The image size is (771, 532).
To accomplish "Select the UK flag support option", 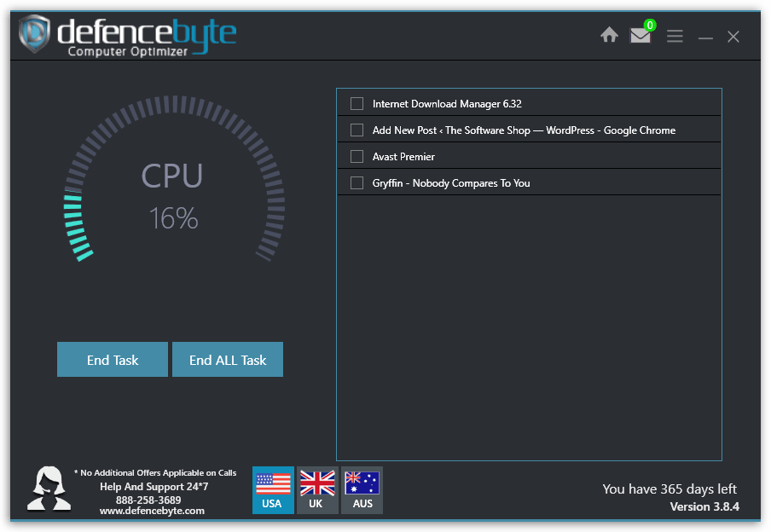I will (316, 489).
